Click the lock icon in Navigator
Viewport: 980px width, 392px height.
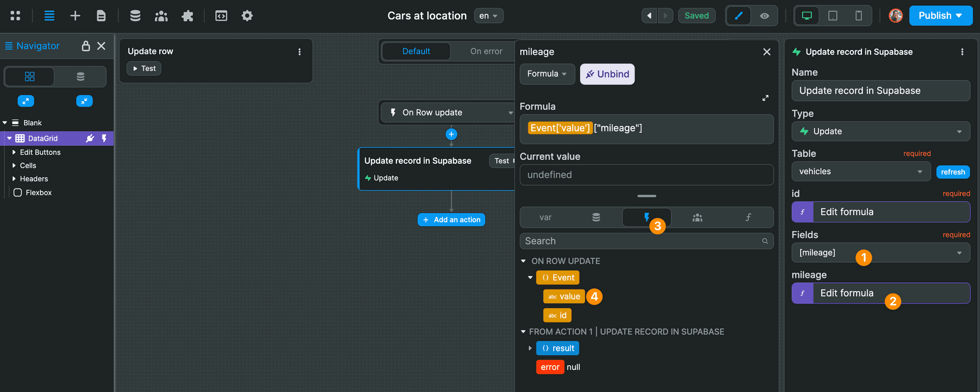[86, 46]
